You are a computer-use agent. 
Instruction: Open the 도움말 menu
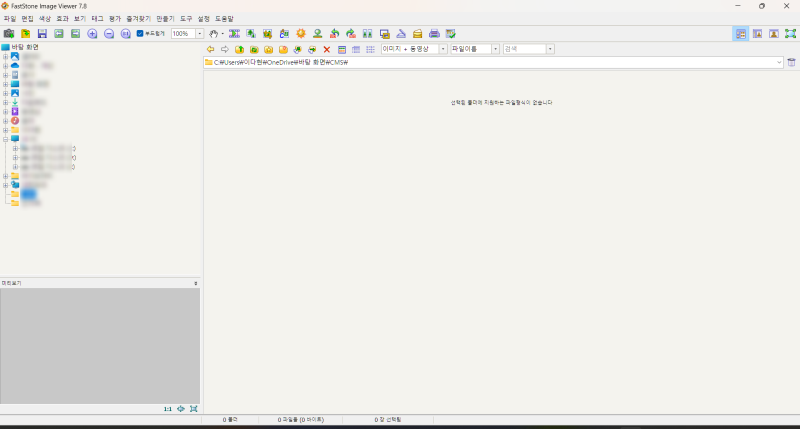pos(224,19)
